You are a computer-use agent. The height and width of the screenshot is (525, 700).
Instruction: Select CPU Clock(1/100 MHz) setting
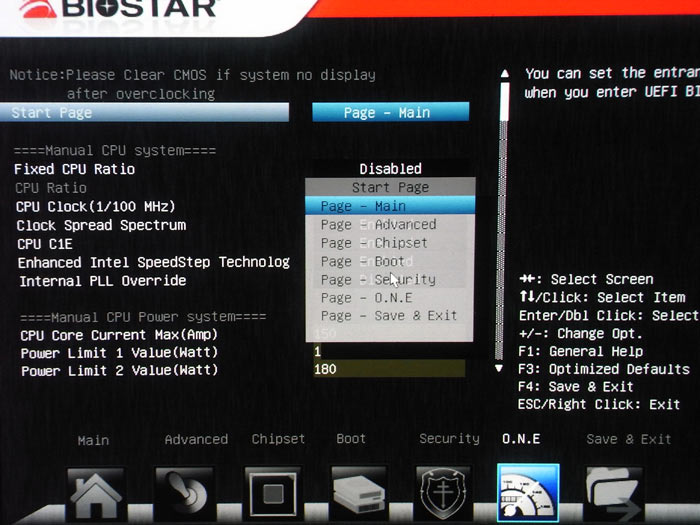[x=95, y=207]
